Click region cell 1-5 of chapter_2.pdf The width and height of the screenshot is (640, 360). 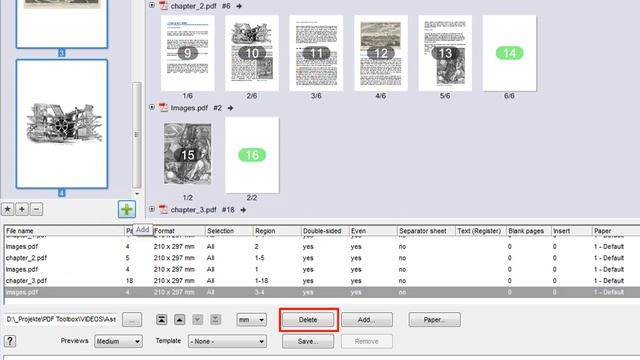260,258
